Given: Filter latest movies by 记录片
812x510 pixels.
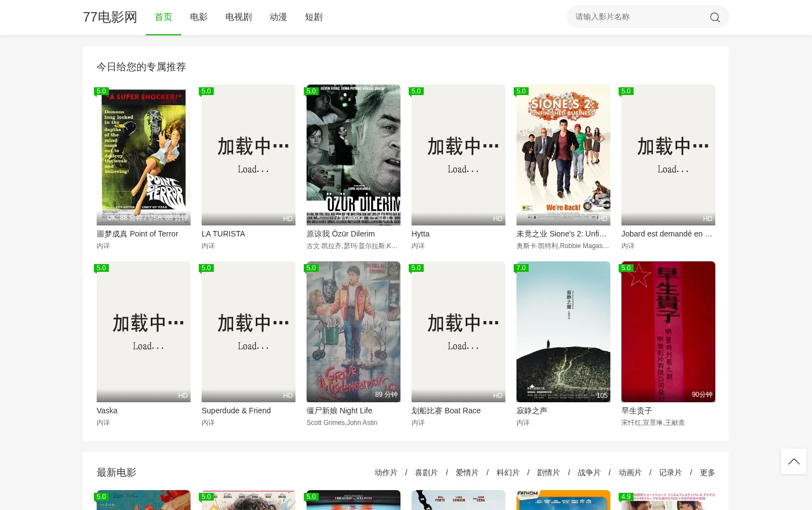Looking at the screenshot, I should [x=671, y=472].
